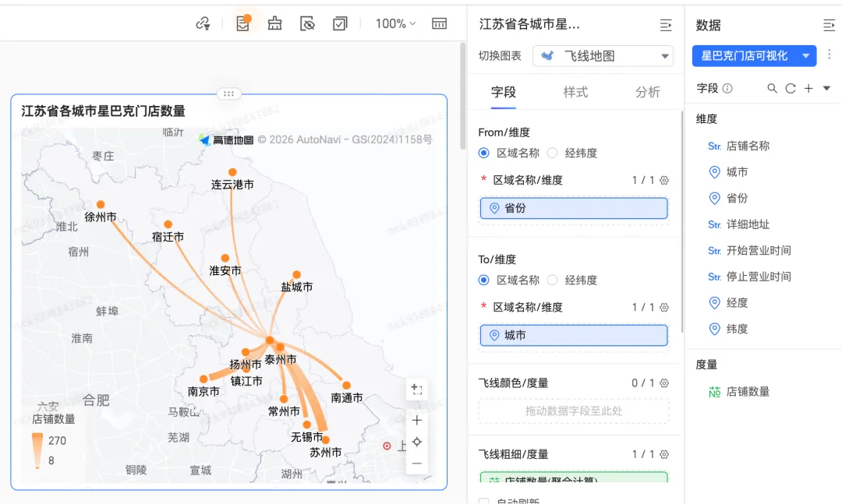The height and width of the screenshot is (504, 842).
Task: Expand the fields options arrow
Action: [826, 89]
